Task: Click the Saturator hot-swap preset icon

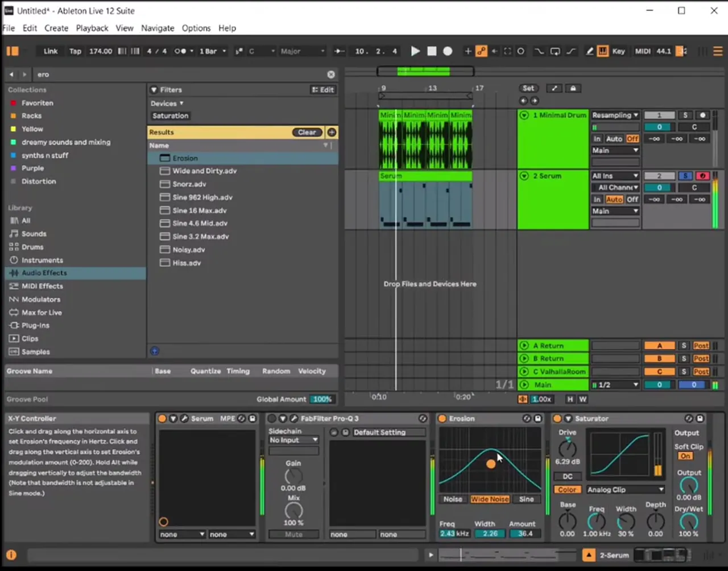Action: (x=689, y=419)
